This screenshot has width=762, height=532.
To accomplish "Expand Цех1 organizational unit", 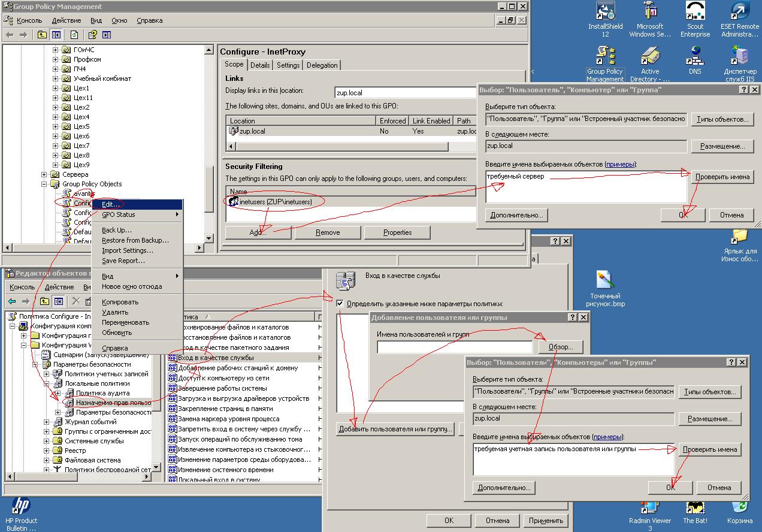I will [55, 88].
